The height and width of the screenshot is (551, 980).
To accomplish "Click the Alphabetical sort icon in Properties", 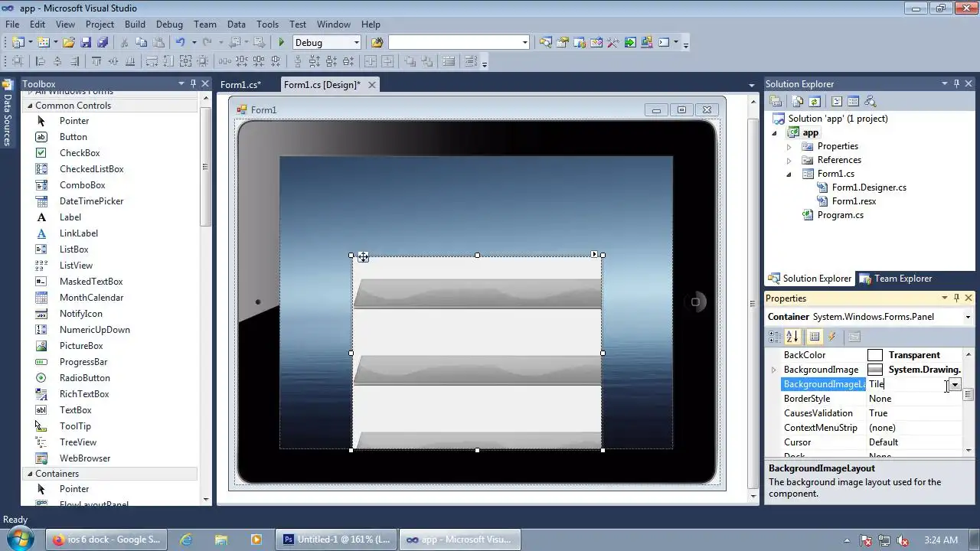I will pos(792,337).
